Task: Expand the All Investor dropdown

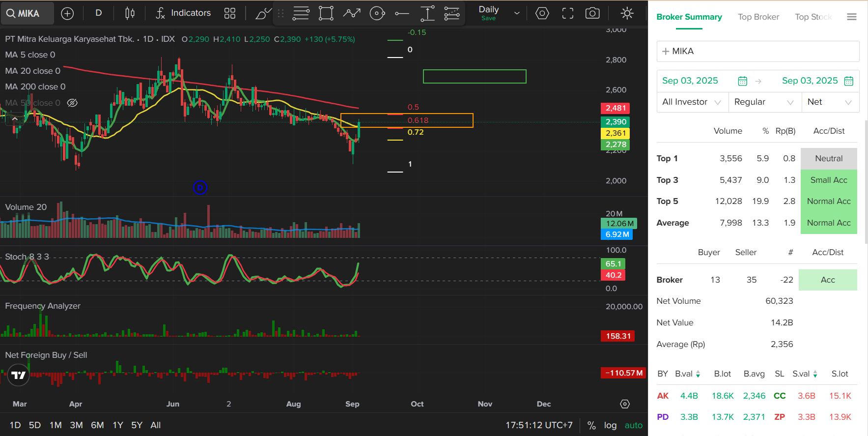Action: (x=693, y=102)
